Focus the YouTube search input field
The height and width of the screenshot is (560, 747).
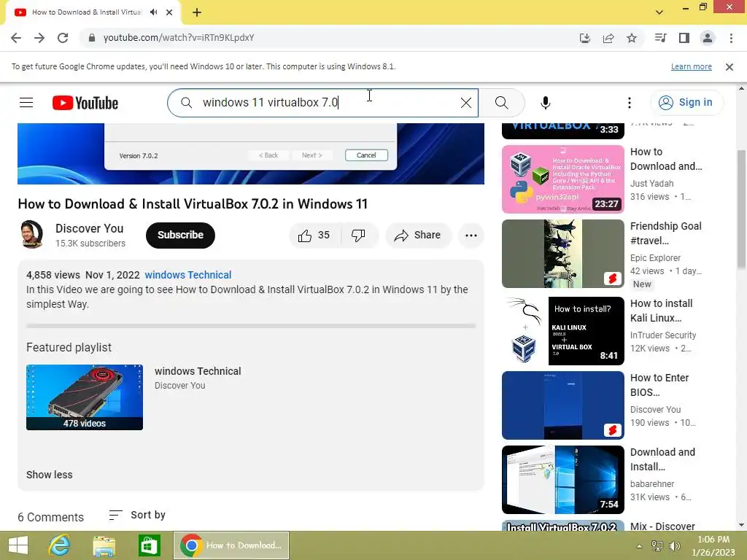coord(324,102)
